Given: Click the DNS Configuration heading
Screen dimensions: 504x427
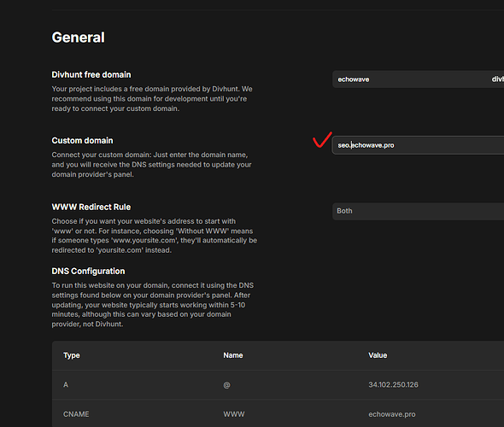Looking at the screenshot, I should pyautogui.click(x=88, y=272).
